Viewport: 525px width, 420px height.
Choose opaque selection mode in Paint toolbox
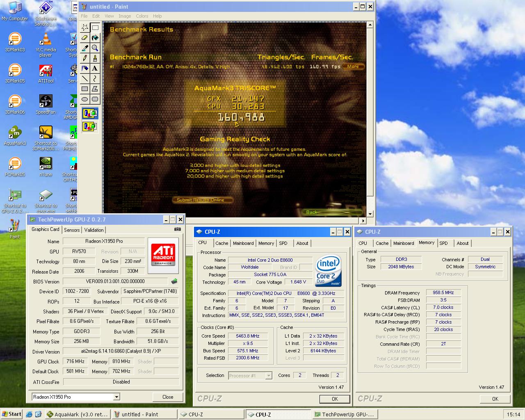pos(90,114)
